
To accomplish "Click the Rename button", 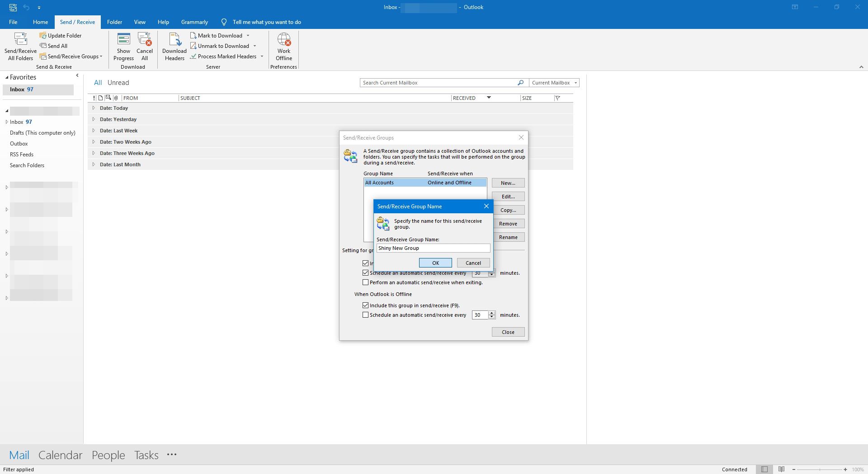I will [x=508, y=237].
